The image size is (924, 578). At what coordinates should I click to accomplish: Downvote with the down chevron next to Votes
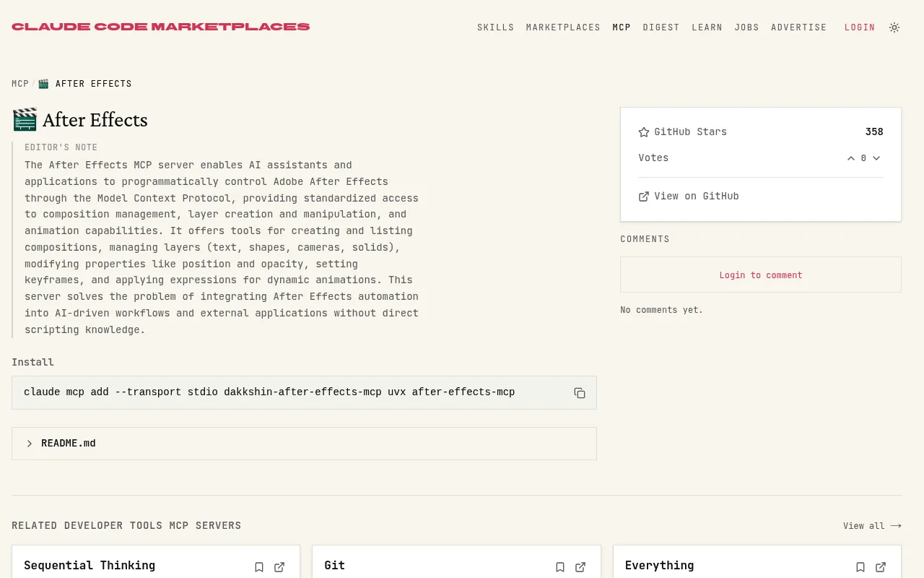pyautogui.click(x=876, y=158)
